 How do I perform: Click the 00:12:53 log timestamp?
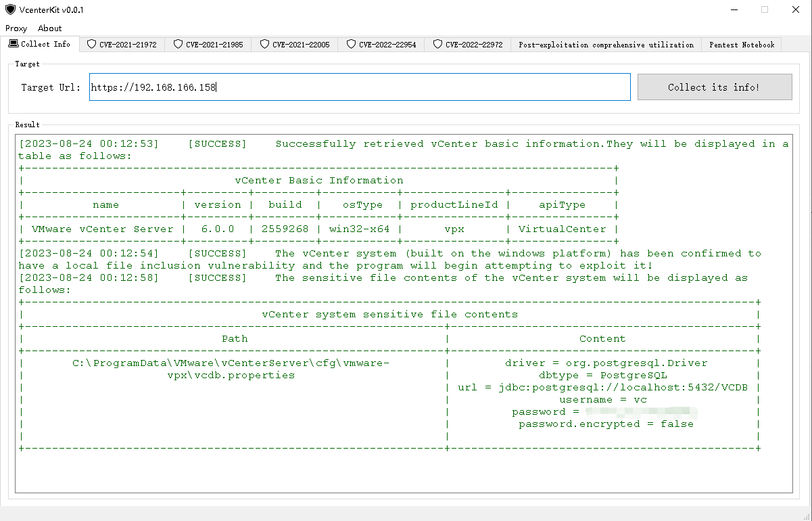click(x=89, y=144)
